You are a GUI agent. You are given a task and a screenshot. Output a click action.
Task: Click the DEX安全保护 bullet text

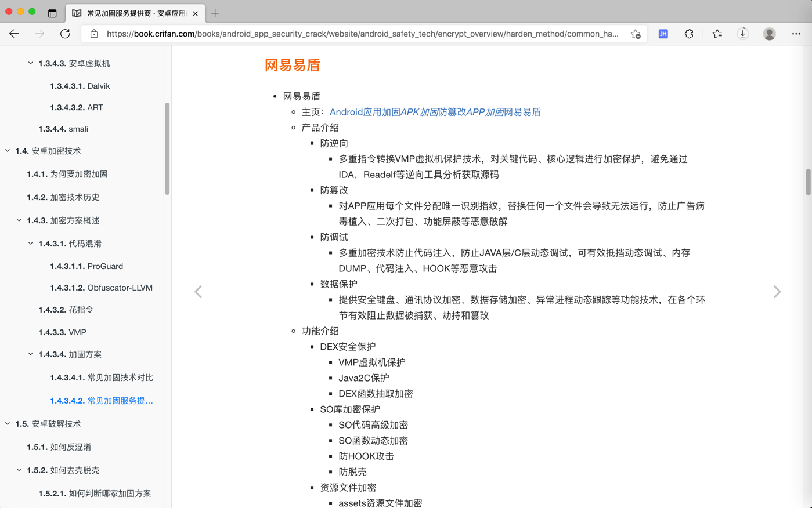pyautogui.click(x=348, y=347)
